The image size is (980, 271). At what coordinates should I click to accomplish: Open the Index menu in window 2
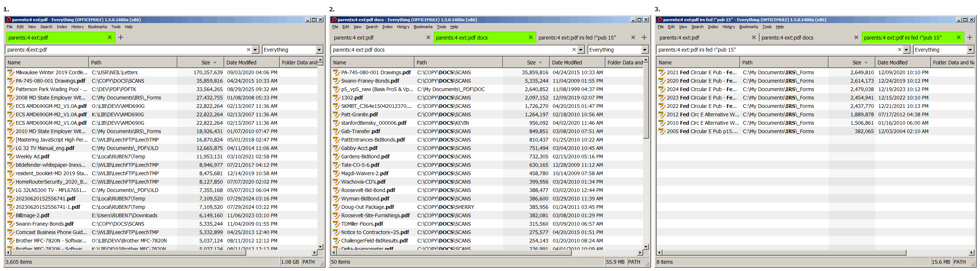pos(387,27)
